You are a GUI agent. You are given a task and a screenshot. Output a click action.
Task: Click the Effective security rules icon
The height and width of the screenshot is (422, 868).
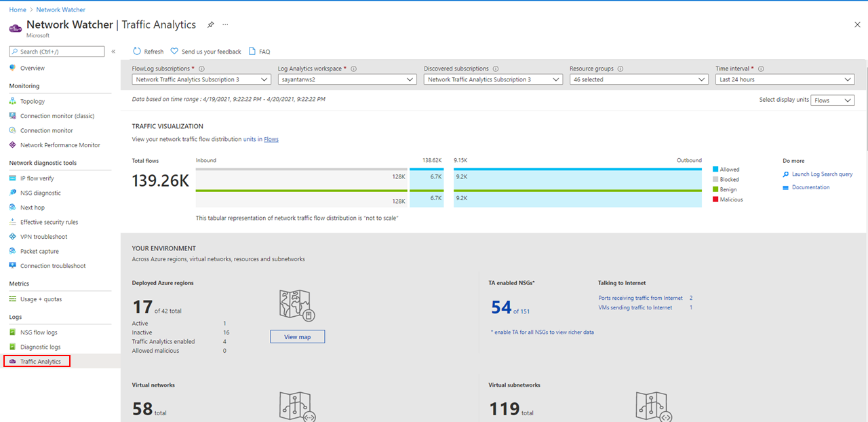[x=13, y=222]
